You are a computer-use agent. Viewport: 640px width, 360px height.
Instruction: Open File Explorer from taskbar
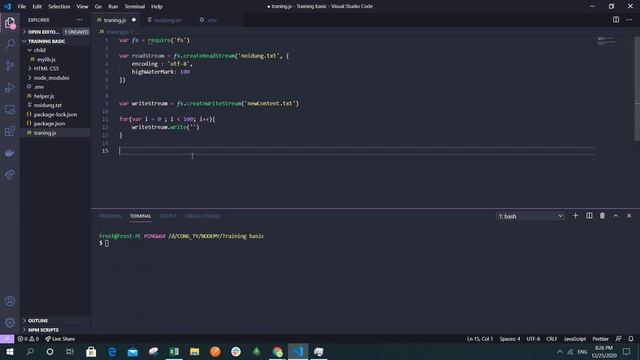[x=195, y=351]
